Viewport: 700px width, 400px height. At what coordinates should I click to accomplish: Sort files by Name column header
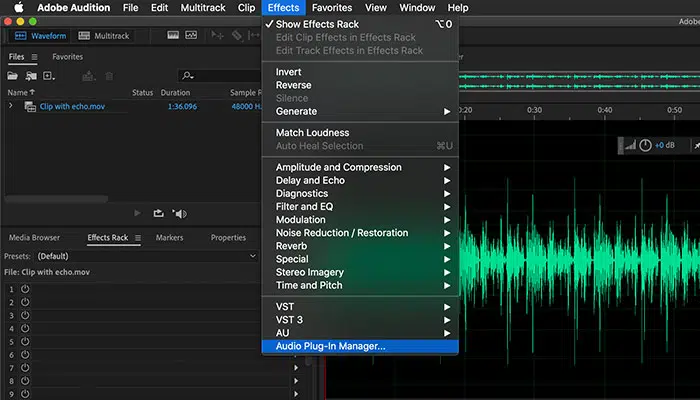point(21,93)
